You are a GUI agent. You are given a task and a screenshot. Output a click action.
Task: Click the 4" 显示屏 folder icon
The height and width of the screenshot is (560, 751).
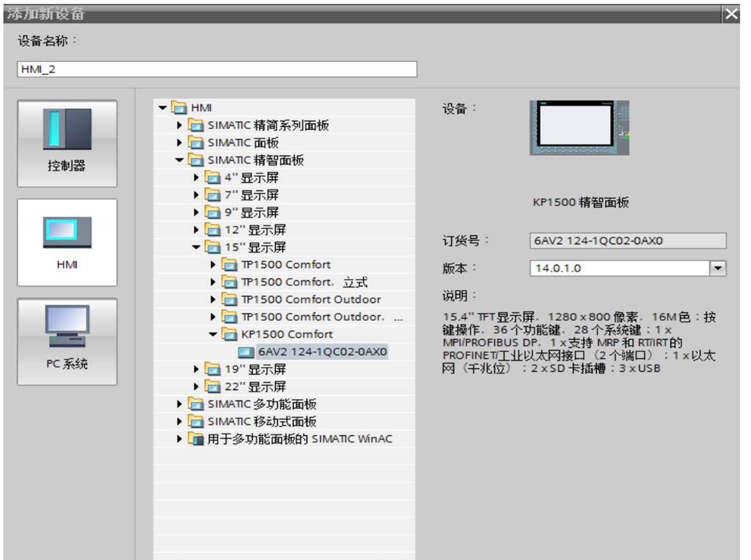coord(212,178)
